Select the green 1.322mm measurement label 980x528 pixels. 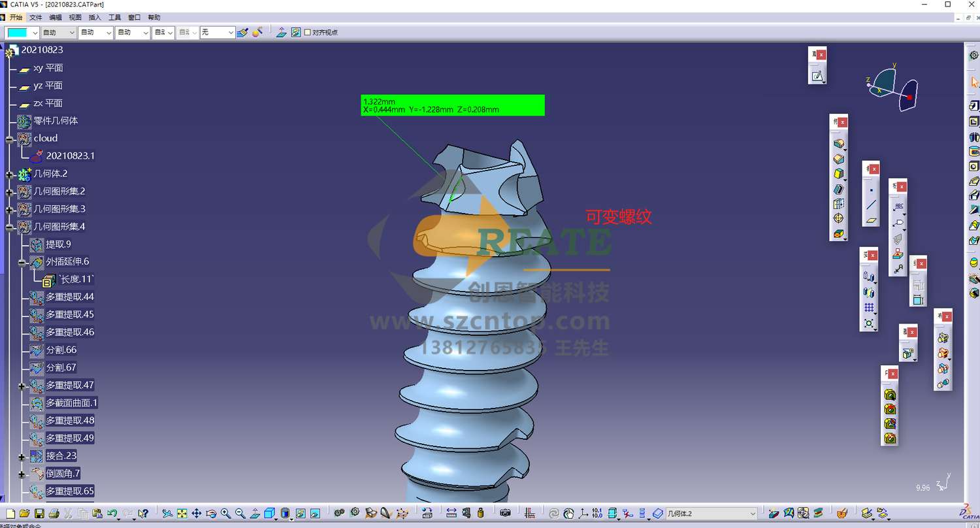click(x=453, y=105)
